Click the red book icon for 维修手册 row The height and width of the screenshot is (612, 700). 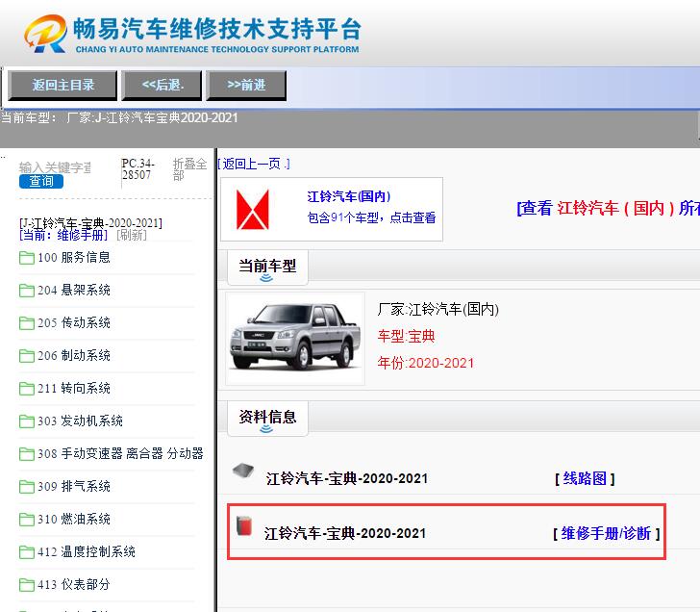click(x=244, y=525)
